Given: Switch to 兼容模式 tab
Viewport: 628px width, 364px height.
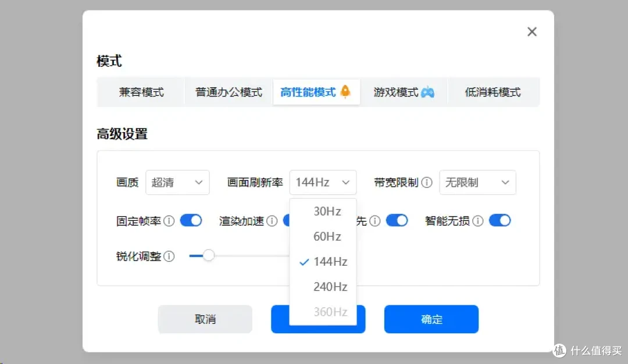Looking at the screenshot, I should (140, 91).
